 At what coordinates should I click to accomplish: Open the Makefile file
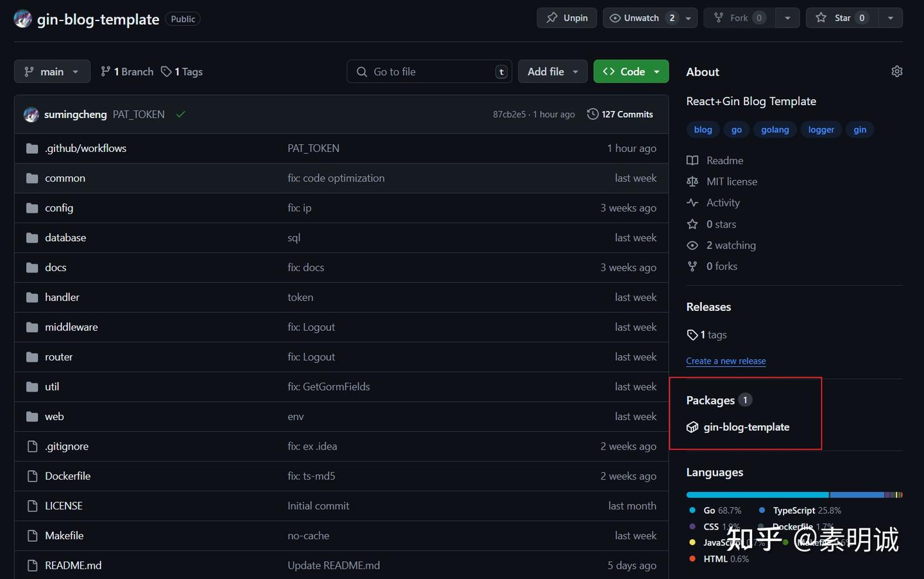coord(64,536)
